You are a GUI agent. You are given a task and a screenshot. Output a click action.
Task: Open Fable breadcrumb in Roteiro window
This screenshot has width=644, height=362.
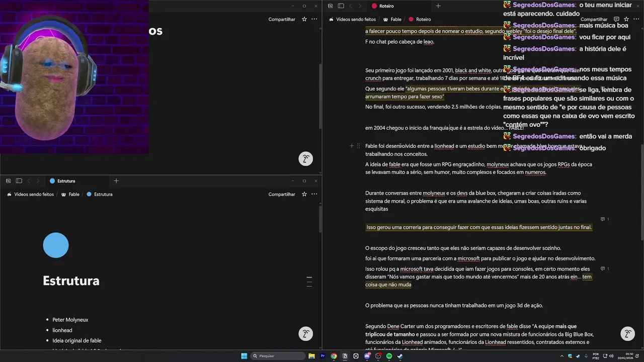(392, 19)
